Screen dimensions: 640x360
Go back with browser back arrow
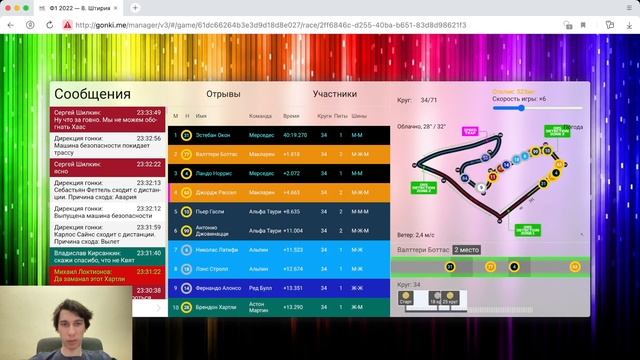(x=11, y=25)
